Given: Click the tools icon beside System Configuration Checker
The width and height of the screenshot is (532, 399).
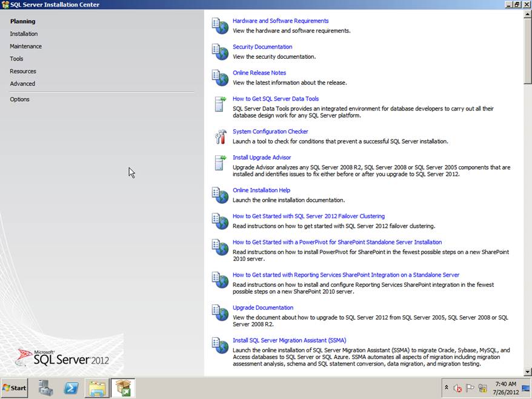Looking at the screenshot, I should [x=221, y=136].
